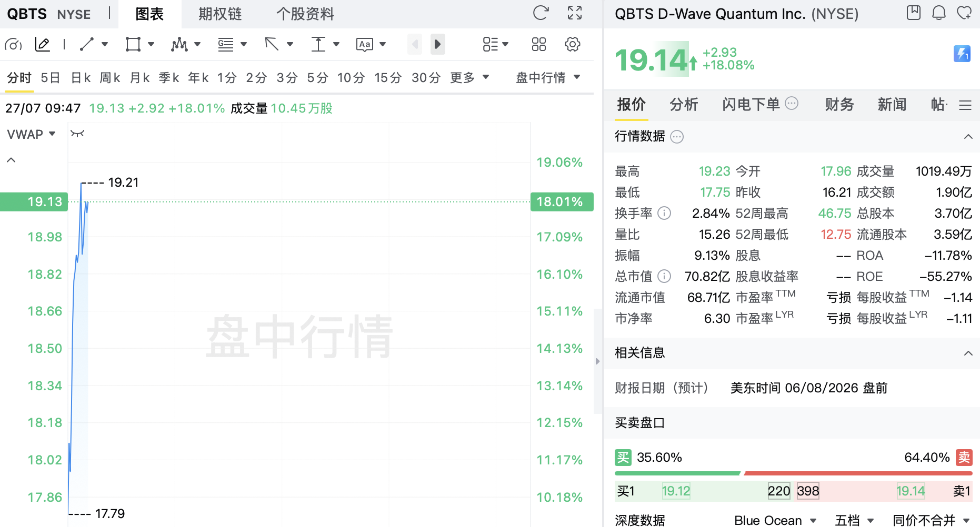Switch to the 报价 tab
This screenshot has height=527, width=980.
click(632, 105)
